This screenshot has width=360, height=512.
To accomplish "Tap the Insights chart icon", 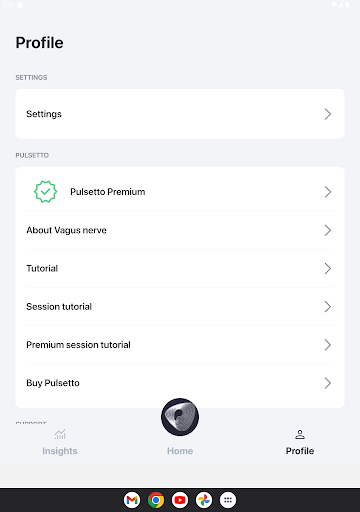I will point(60,434).
